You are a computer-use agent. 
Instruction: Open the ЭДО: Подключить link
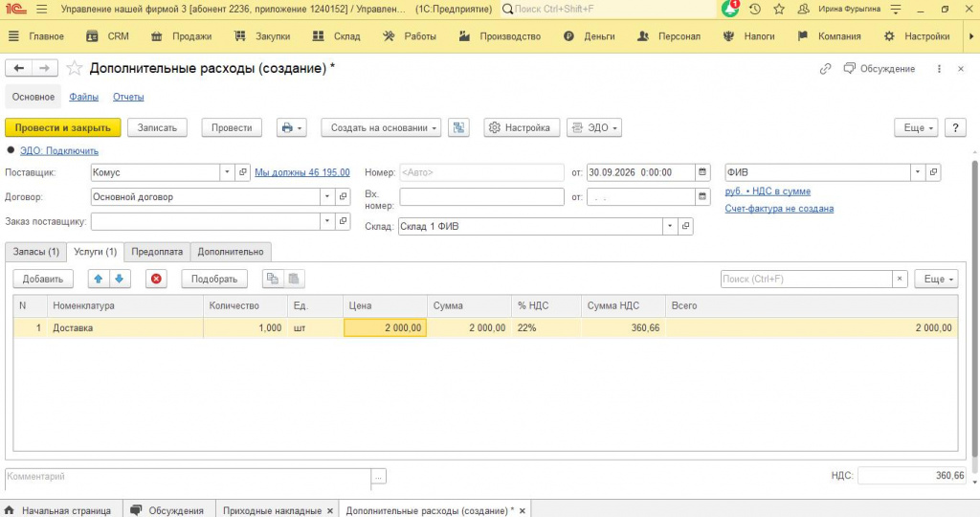[58, 150]
